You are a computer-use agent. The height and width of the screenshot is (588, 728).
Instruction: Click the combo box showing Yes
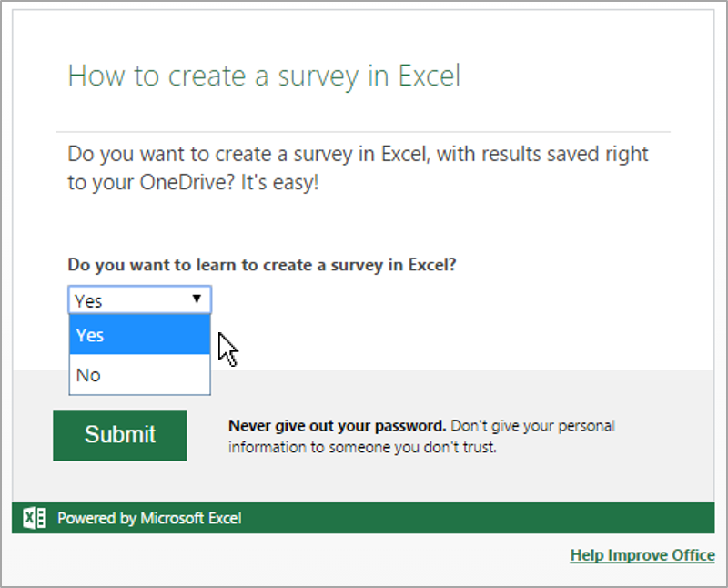127,299
